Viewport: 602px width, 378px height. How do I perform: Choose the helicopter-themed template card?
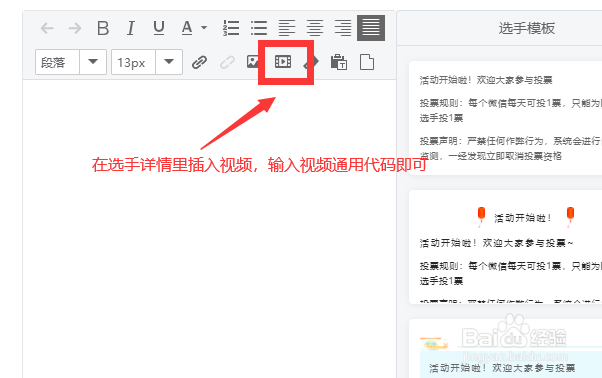point(506,348)
